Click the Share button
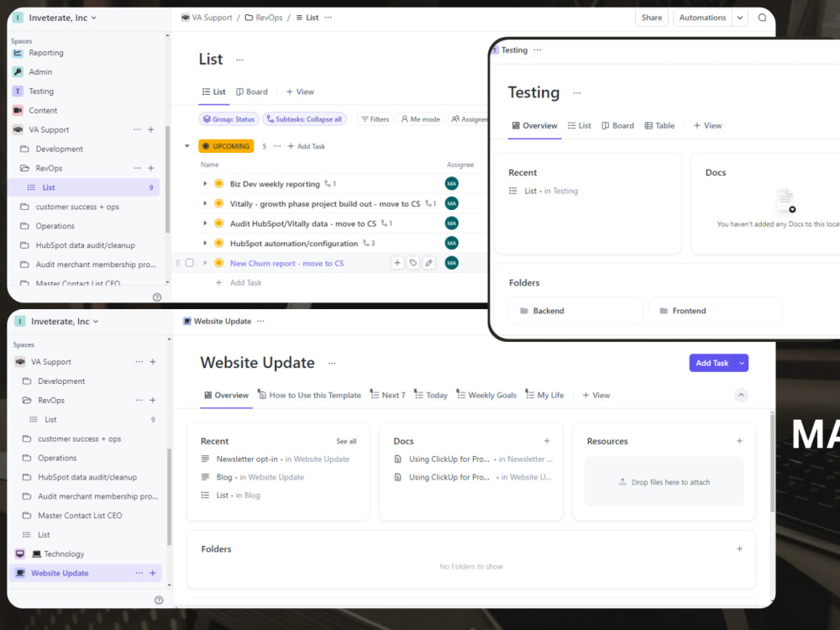Viewport: 840px width, 630px height. tap(652, 18)
